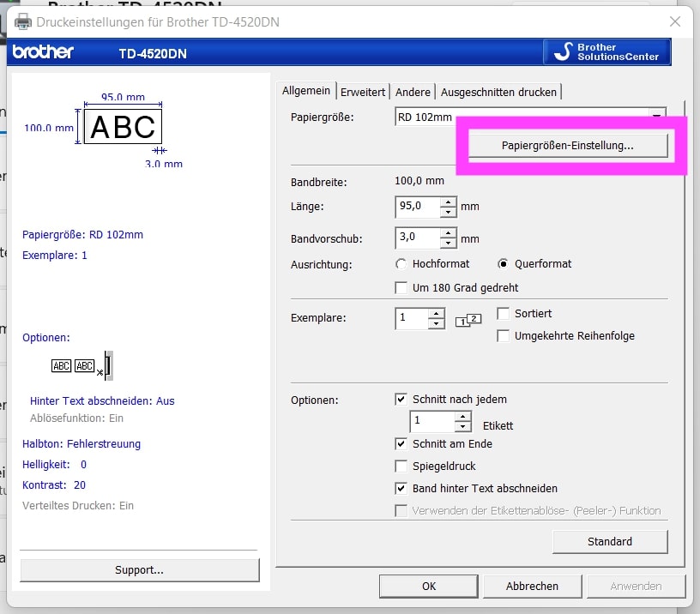Click the Halbton: Fehlerstreuung text
This screenshot has height=614, width=700.
click(x=81, y=444)
